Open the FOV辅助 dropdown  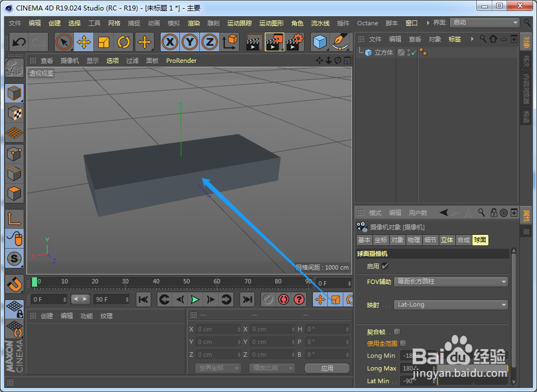coord(451,282)
